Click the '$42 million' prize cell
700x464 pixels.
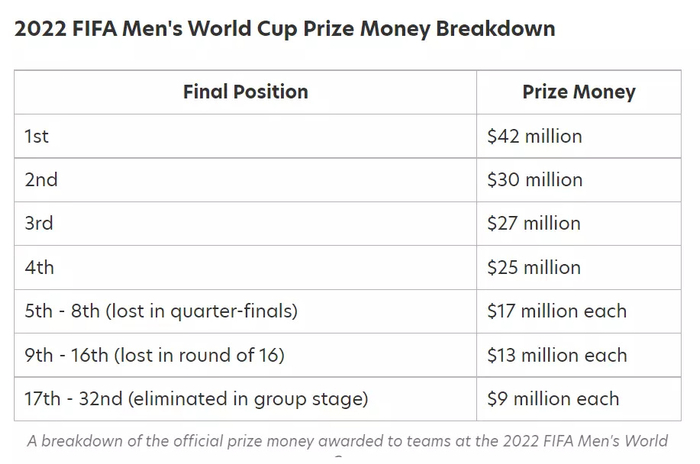click(x=534, y=136)
